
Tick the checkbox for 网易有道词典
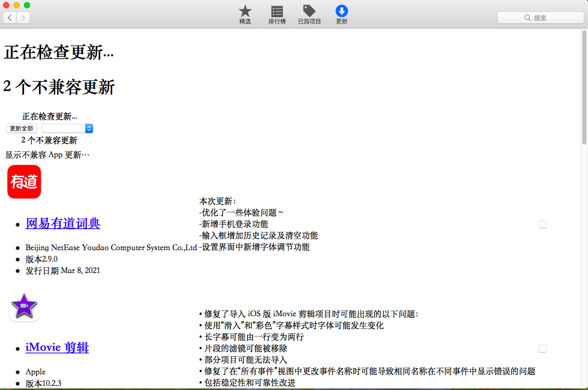click(543, 225)
